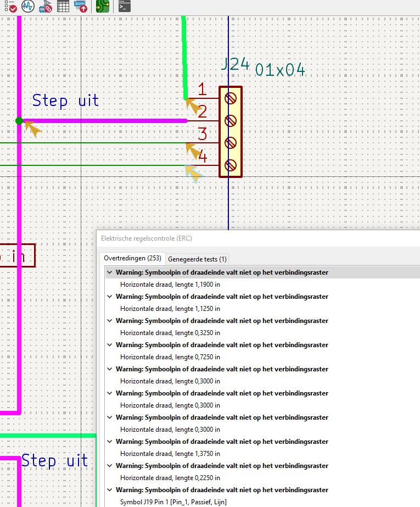Generate the bill of materials (BOM)
Screen dimensions: 420x507
click(x=81, y=6)
